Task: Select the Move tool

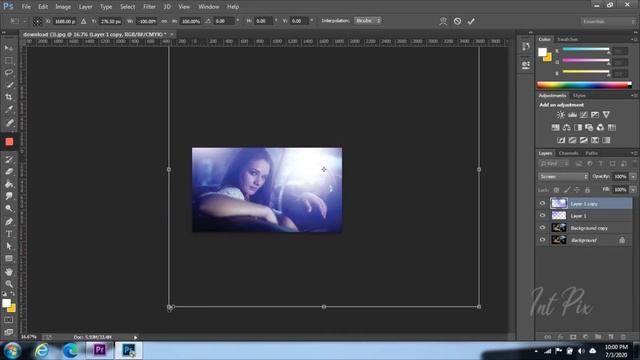Action: (9, 48)
